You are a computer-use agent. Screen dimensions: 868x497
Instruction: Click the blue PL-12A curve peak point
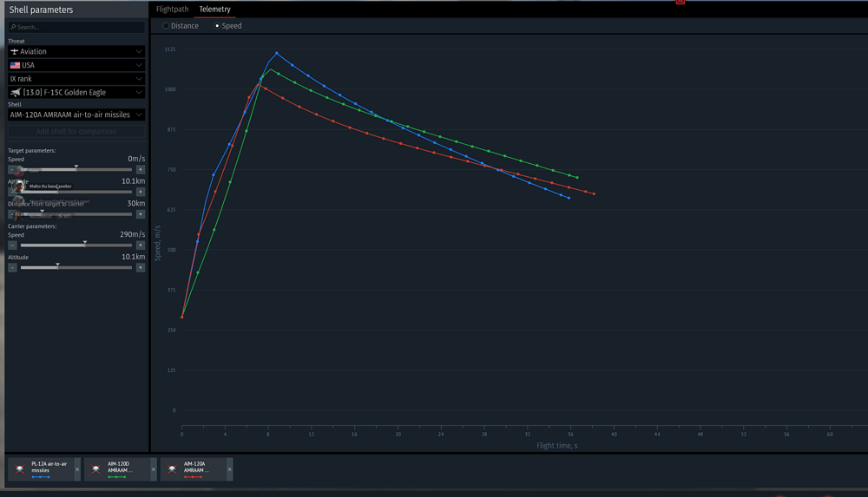[x=277, y=53]
